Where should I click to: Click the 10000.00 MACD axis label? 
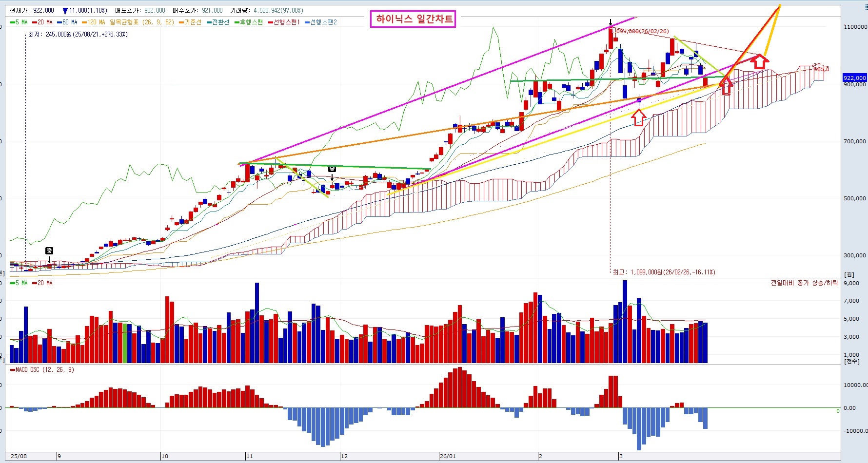[856, 385]
